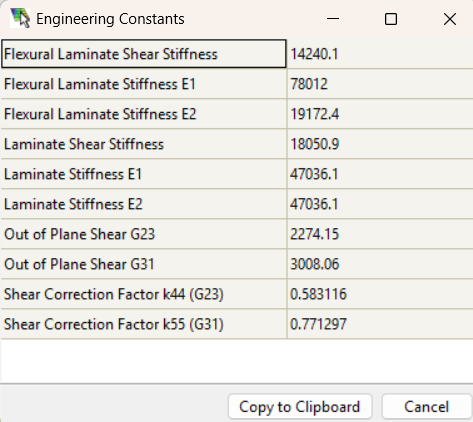Select value 19172.4
The width and height of the screenshot is (473, 422).
[315, 114]
